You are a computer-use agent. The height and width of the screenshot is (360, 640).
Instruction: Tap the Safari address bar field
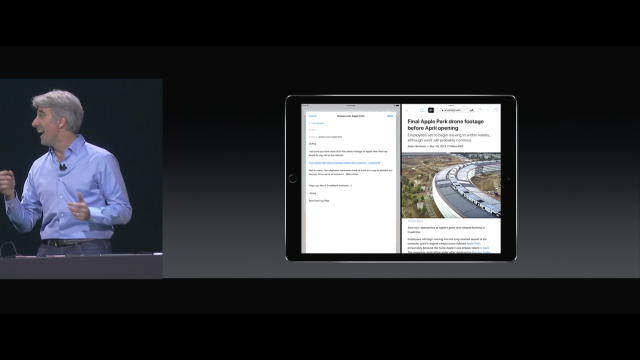[x=455, y=110]
